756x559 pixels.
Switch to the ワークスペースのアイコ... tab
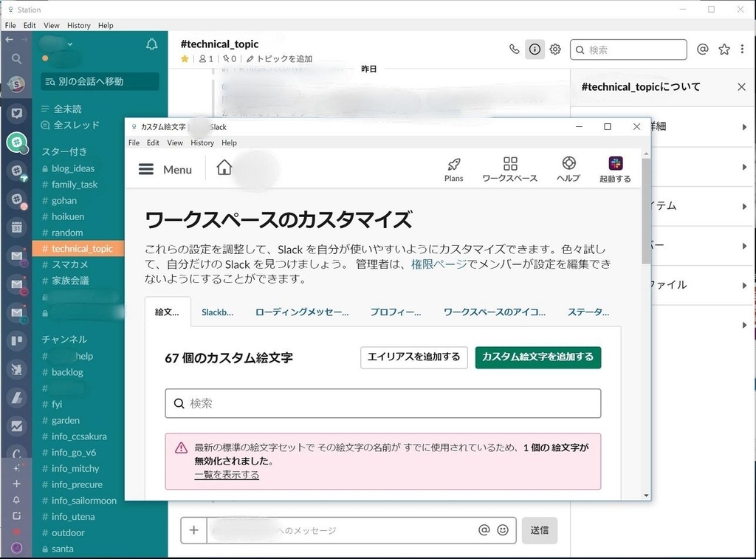tap(494, 312)
